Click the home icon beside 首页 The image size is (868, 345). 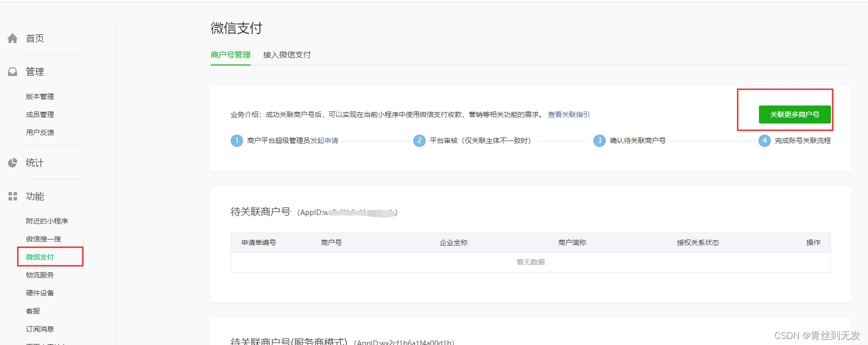(x=13, y=38)
